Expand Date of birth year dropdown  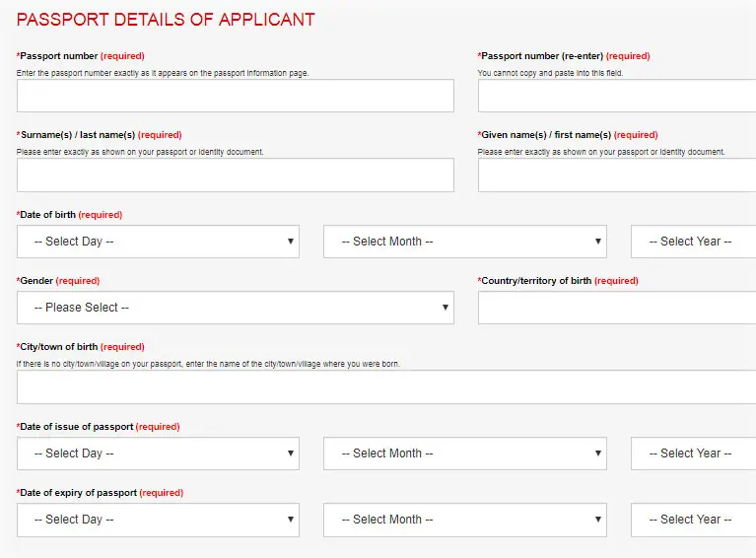(693, 242)
